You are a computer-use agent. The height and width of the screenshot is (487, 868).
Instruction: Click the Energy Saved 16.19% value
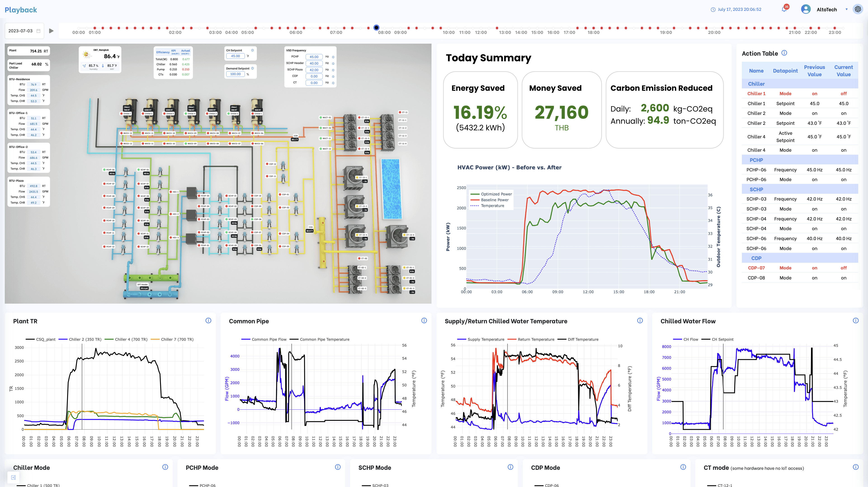pyautogui.click(x=480, y=112)
